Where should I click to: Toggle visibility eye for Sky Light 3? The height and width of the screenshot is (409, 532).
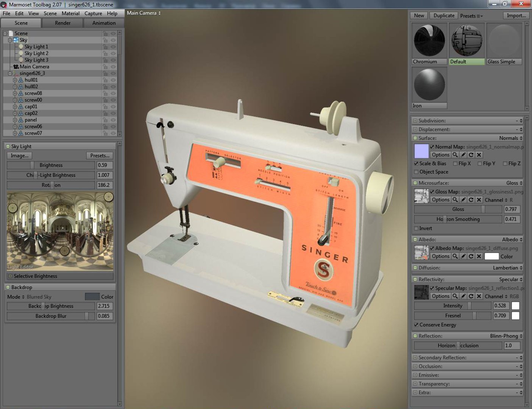(113, 60)
